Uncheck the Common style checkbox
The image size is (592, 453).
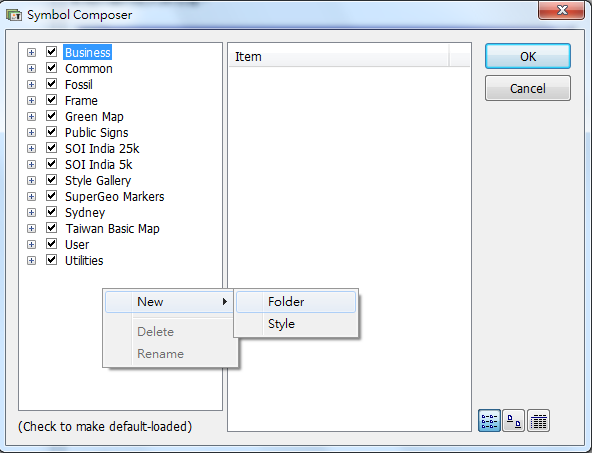[51, 68]
